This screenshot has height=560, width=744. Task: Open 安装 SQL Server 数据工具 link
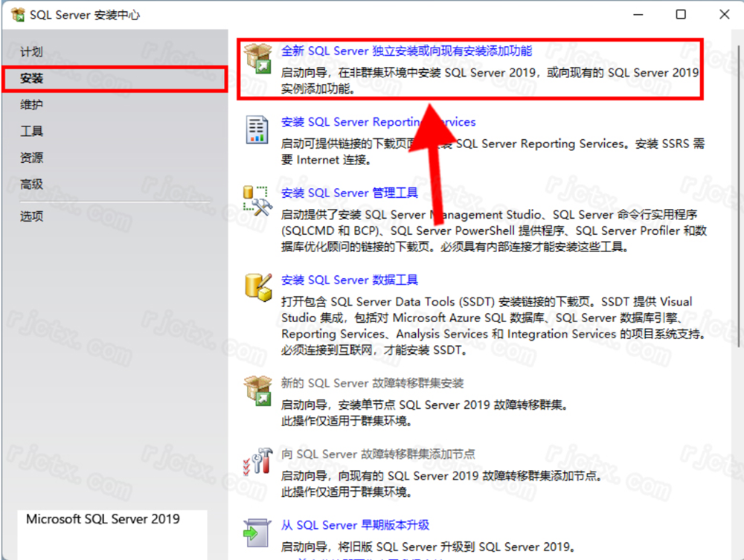point(349,280)
